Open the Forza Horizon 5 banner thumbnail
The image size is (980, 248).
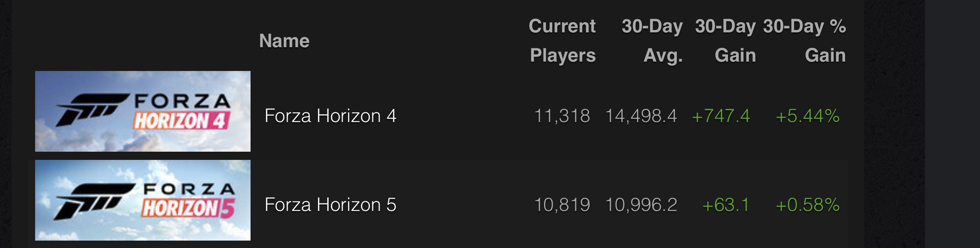pos(143,200)
